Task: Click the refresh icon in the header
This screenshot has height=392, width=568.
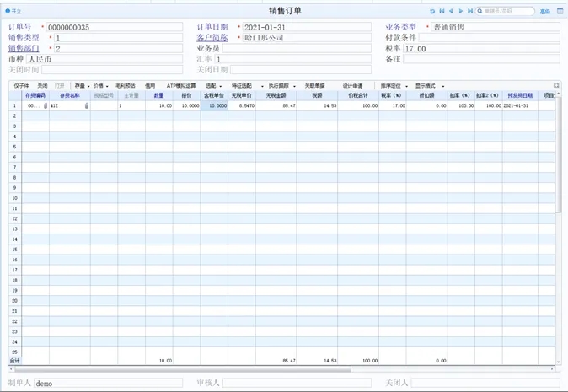Action: pyautogui.click(x=432, y=12)
